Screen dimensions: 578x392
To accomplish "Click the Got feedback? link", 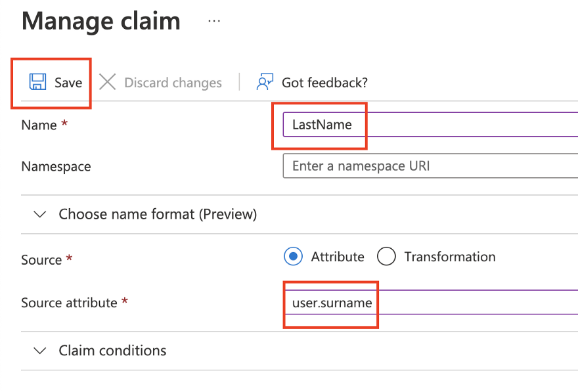I will (324, 83).
